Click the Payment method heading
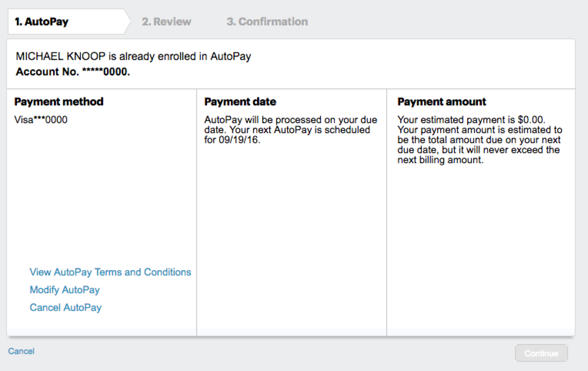The width and height of the screenshot is (588, 371). [x=59, y=102]
